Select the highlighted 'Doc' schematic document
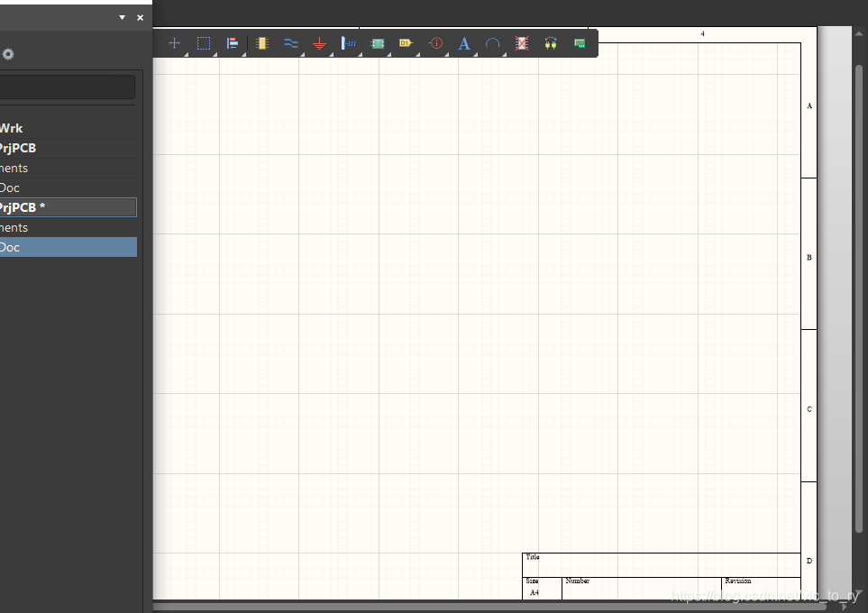Screen dimensions: 868x613 [69, 248]
